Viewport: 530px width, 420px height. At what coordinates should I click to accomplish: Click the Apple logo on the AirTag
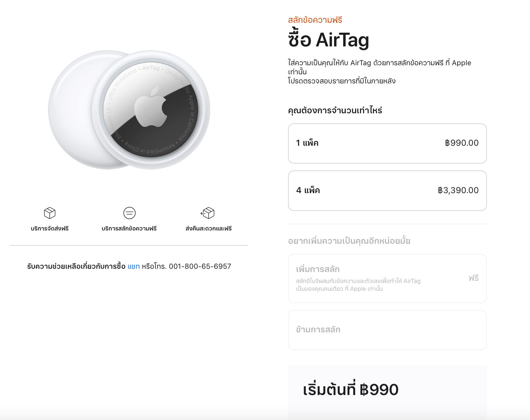pos(151,106)
